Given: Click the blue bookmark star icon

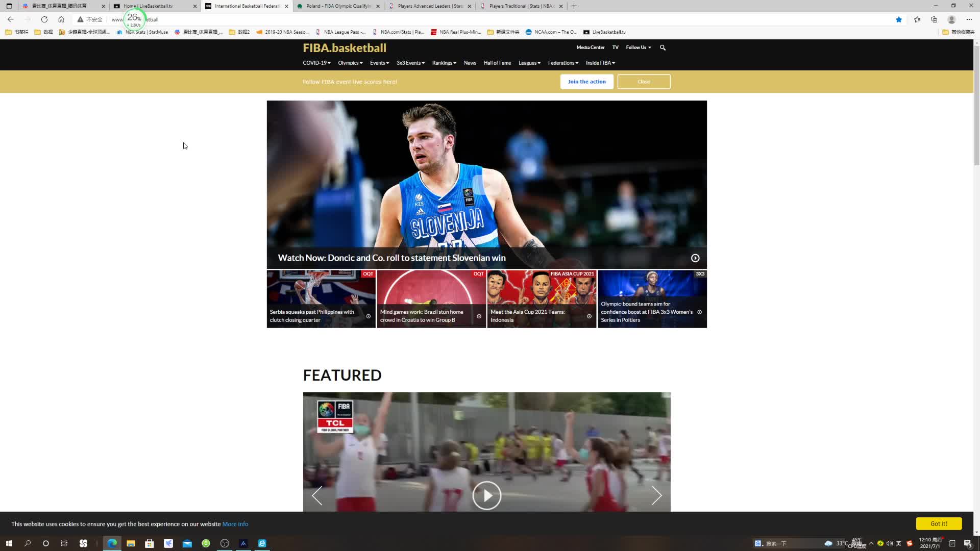Looking at the screenshot, I should coord(899,19).
